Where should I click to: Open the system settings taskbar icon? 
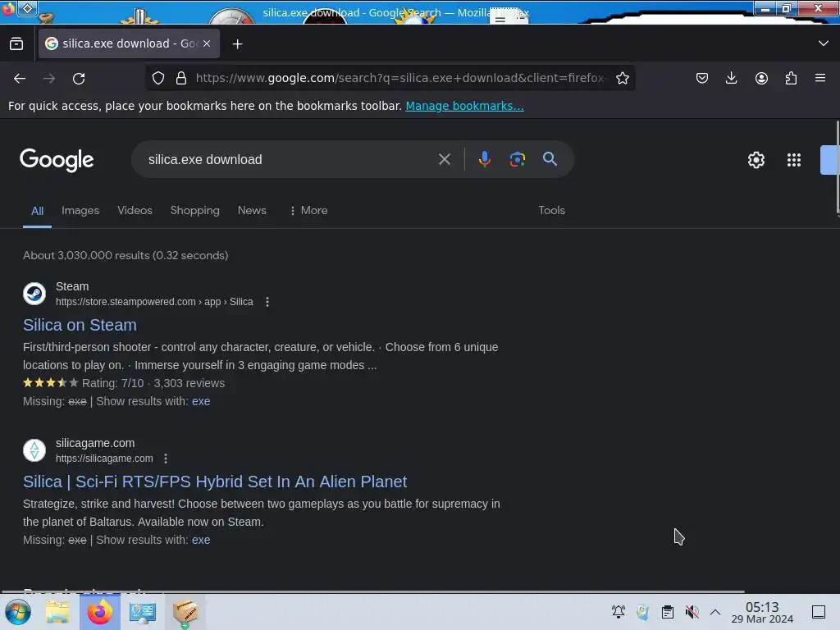point(142,612)
